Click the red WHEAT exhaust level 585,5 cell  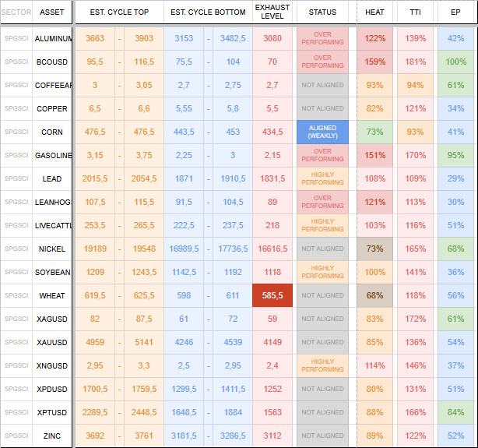[272, 295]
